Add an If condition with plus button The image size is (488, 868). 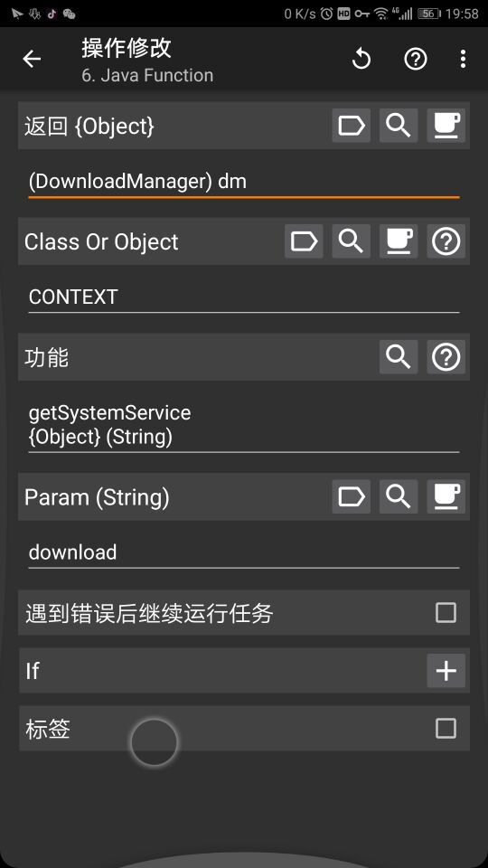coord(446,670)
